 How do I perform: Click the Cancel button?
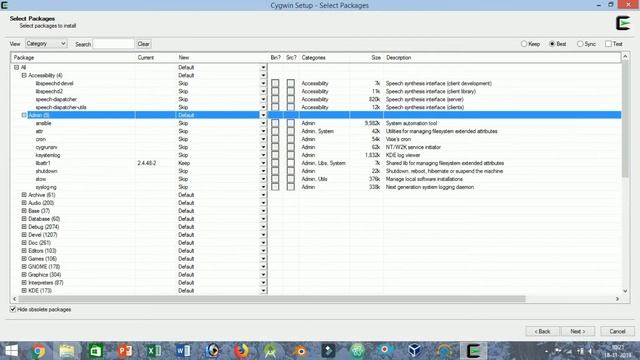617,331
